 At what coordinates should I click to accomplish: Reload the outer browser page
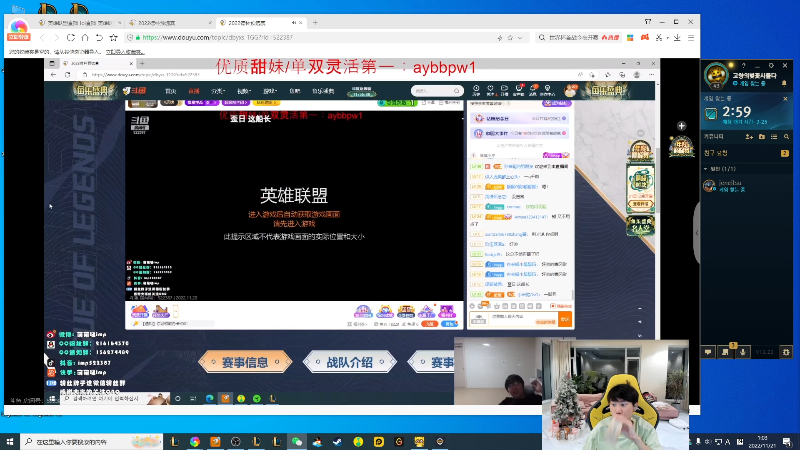coord(70,38)
